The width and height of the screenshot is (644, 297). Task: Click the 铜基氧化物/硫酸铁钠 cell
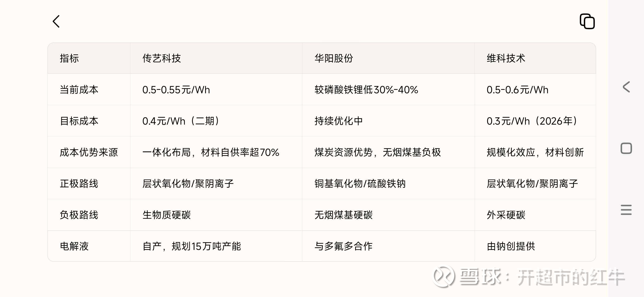point(360,184)
